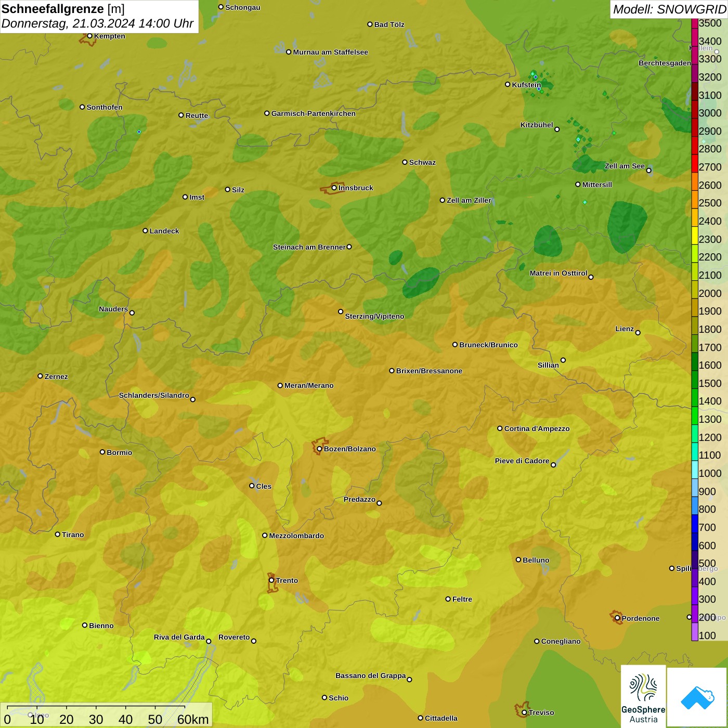Viewport: 728px width, 728px height.
Task: Click the Landeck location dot
Action: [145, 230]
